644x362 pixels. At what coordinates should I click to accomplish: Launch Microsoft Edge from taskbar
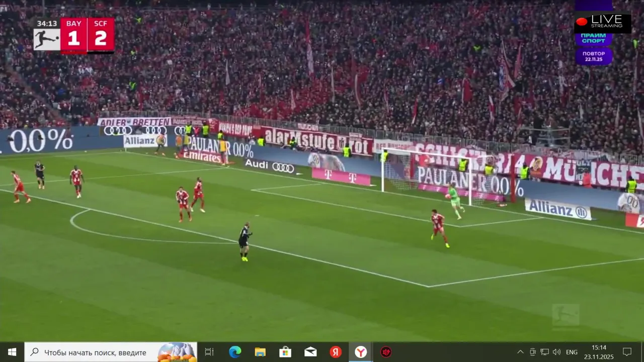click(x=235, y=352)
